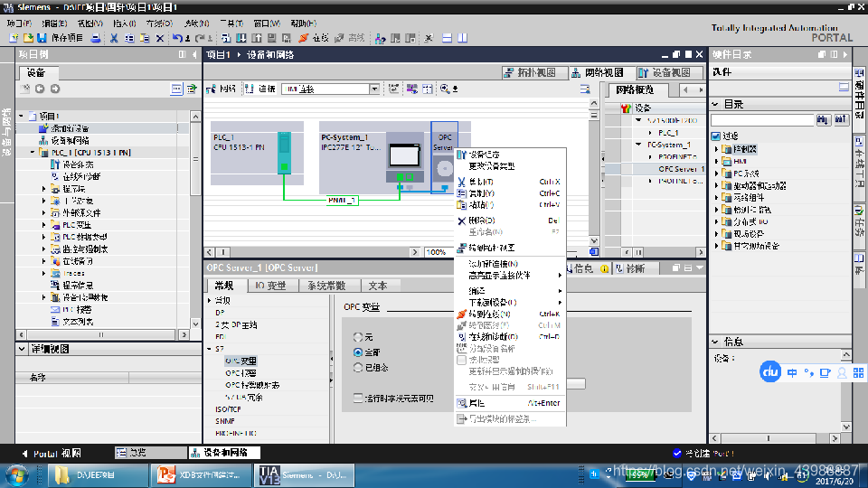Click the project tree forward navigation arrow icon
Viewport: 868px width, 488px height.
55,89
